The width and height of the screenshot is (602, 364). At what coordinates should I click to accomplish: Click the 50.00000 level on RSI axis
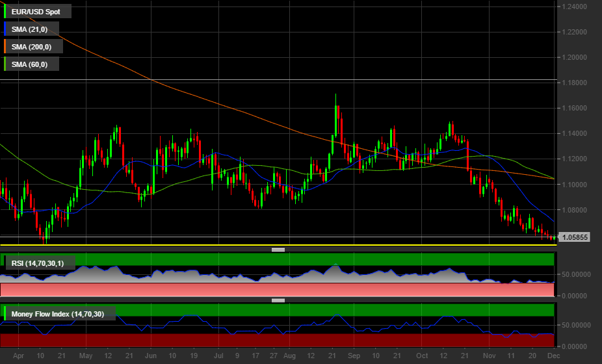pyautogui.click(x=575, y=274)
